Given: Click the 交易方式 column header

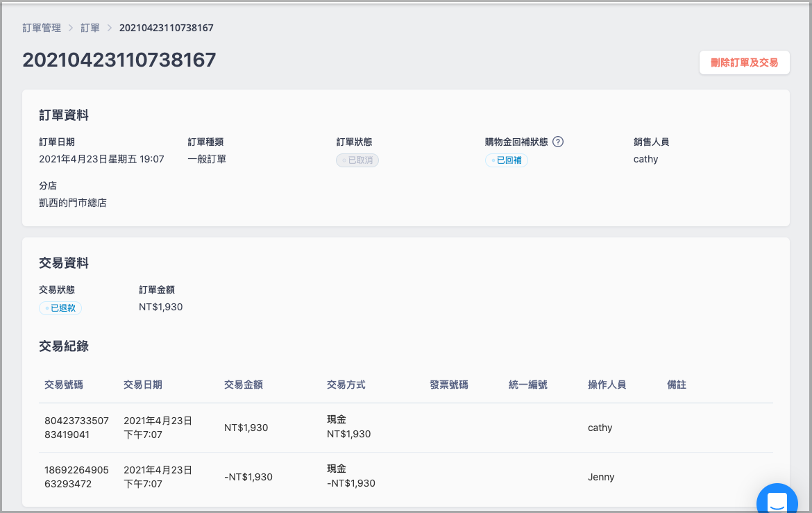Looking at the screenshot, I should pos(346,385).
